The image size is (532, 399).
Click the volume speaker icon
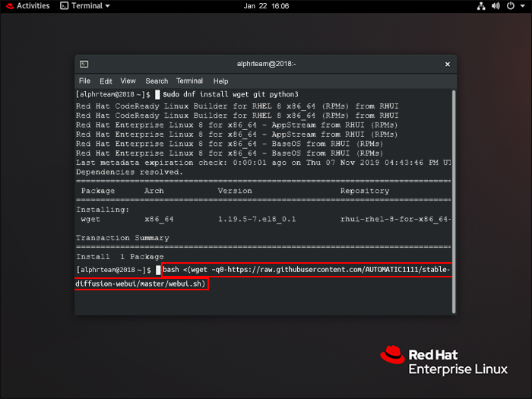[x=496, y=6]
